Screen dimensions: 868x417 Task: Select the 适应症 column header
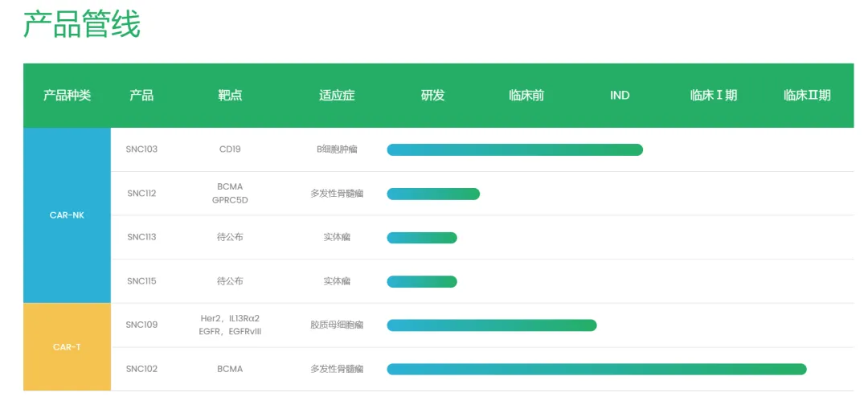(337, 95)
